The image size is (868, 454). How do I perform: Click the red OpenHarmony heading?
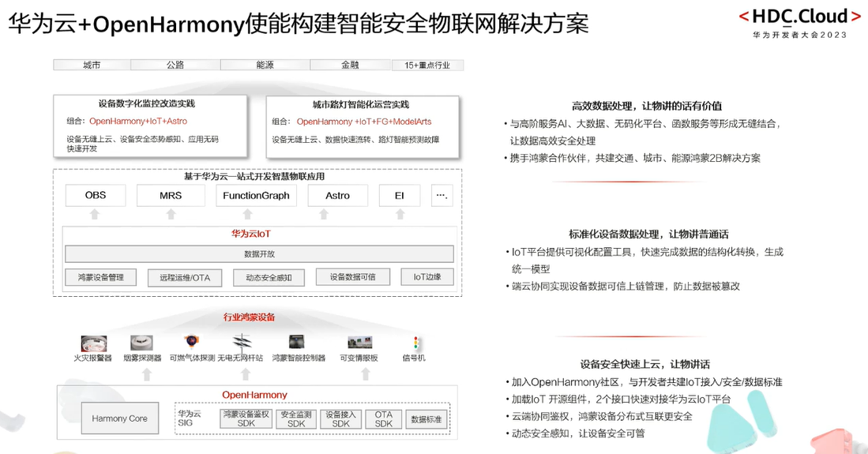coord(254,395)
